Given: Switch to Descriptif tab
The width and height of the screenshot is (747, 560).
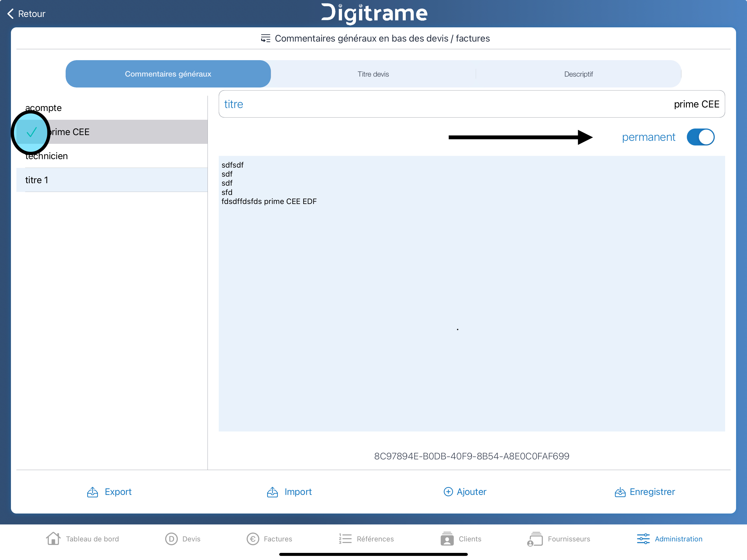Looking at the screenshot, I should point(579,74).
